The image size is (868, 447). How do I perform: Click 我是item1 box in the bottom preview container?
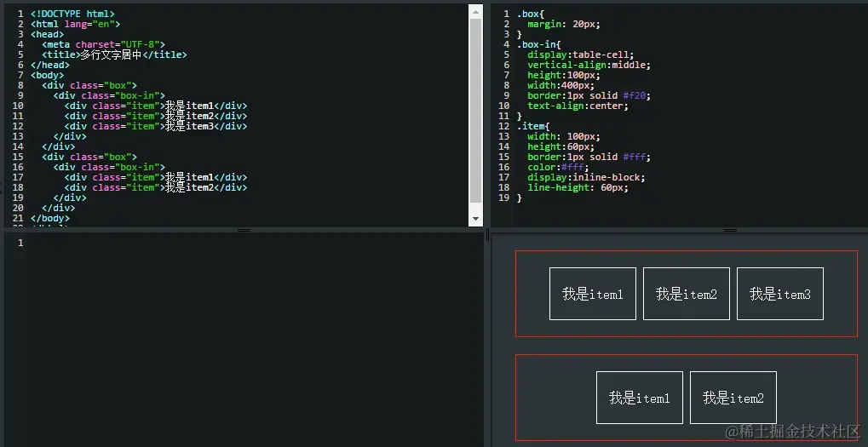640,398
